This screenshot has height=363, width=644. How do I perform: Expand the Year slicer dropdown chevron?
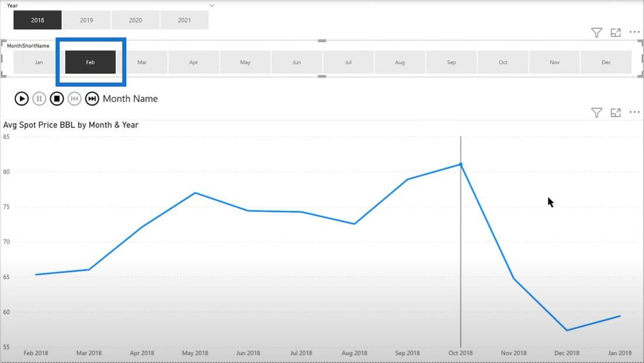click(212, 6)
